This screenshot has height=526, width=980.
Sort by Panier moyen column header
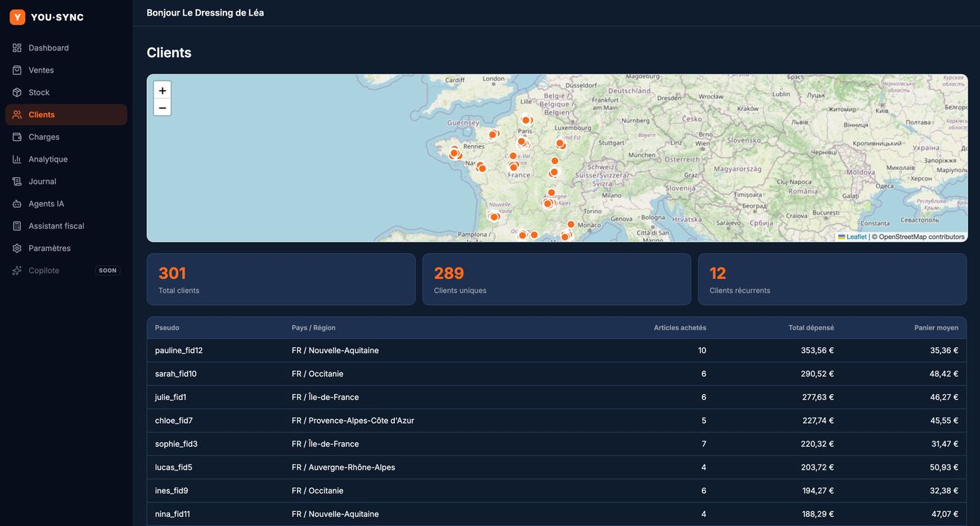point(936,327)
